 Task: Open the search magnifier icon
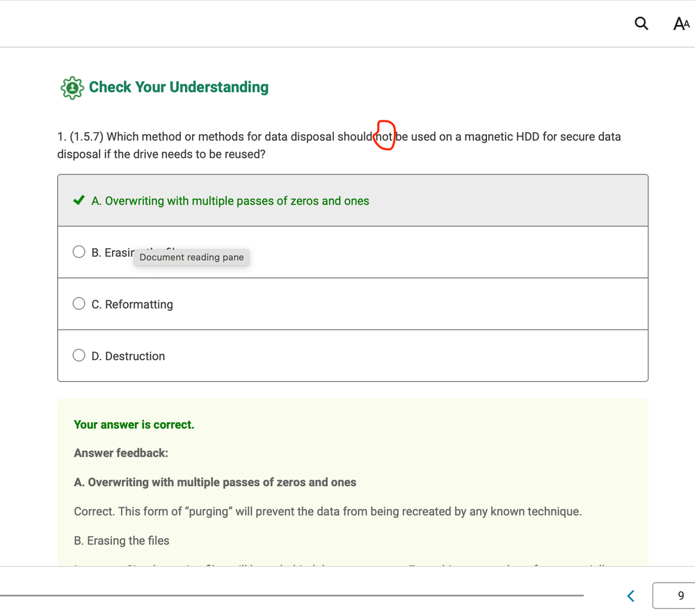[641, 24]
